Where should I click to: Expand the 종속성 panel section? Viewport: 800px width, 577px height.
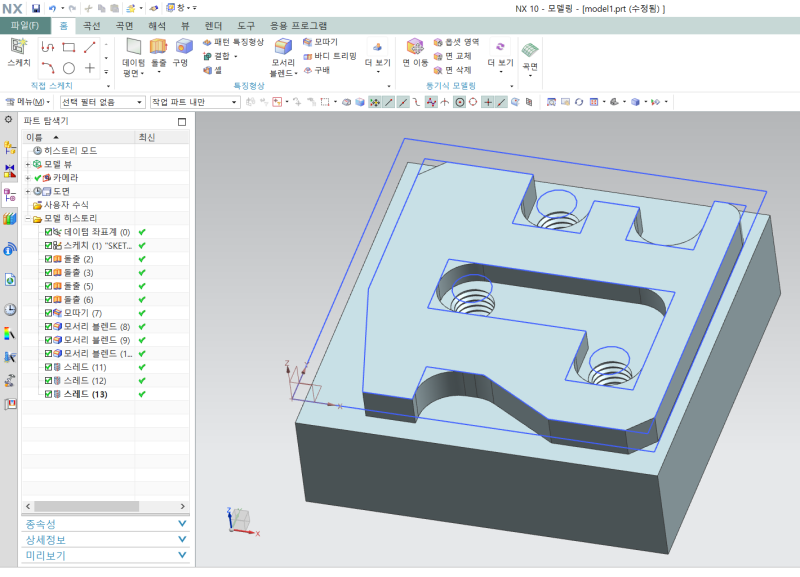point(182,523)
